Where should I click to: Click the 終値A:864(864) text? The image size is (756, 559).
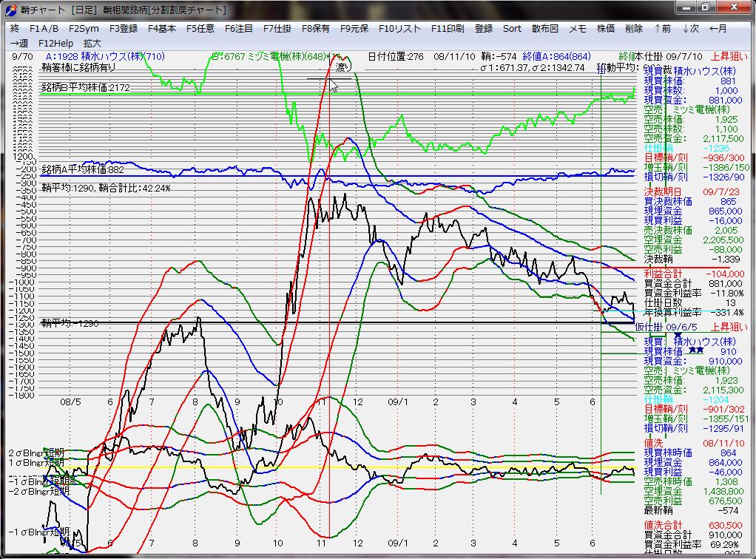[557, 56]
